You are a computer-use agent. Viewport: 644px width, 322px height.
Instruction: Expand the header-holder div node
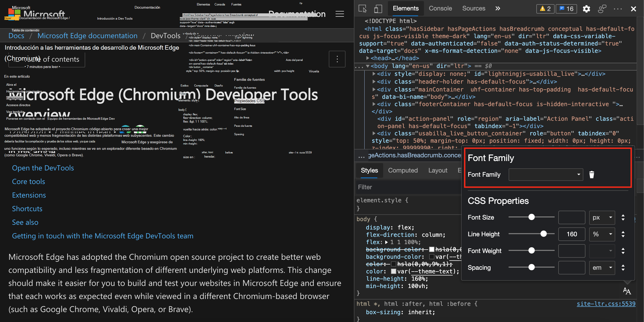click(x=374, y=82)
